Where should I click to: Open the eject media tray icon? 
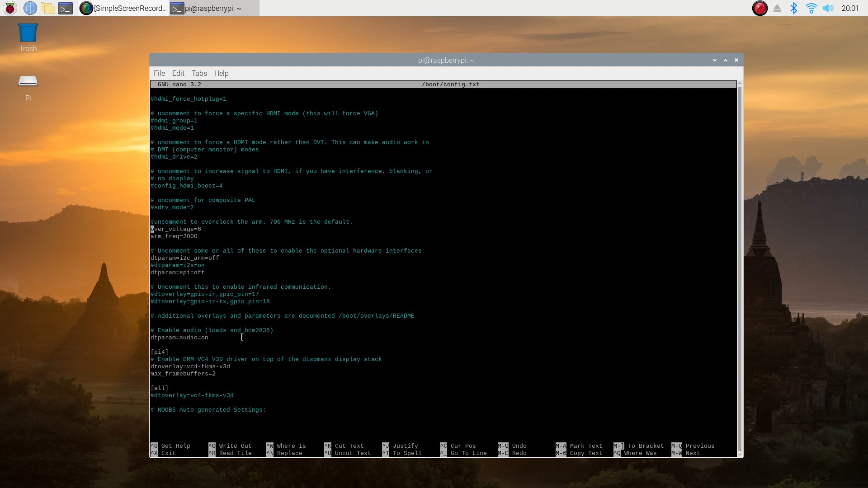point(777,8)
